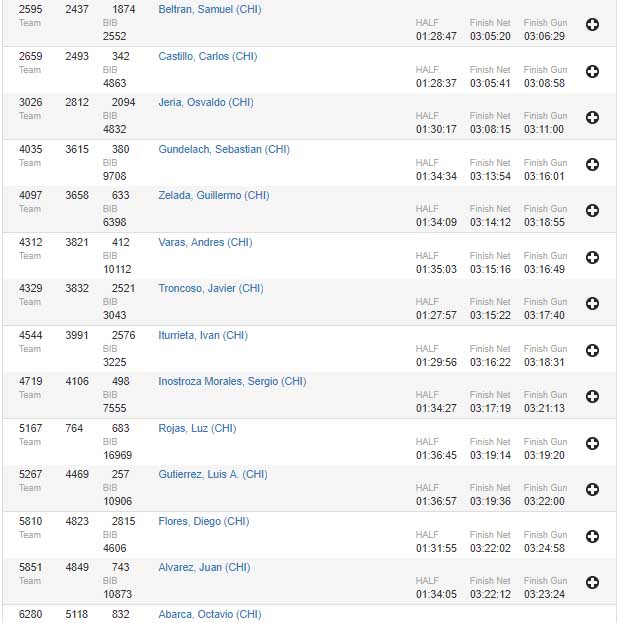Show more info for Alvarez, Juan
Viewport: 623px width, 623px height.
coord(592,582)
